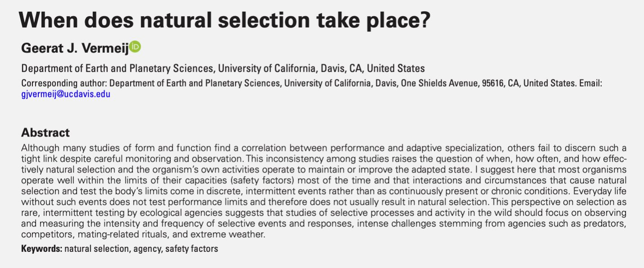Image resolution: width=644 pixels, height=268 pixels.
Task: Click the "Email:" label before the address link
Action: click(590, 84)
